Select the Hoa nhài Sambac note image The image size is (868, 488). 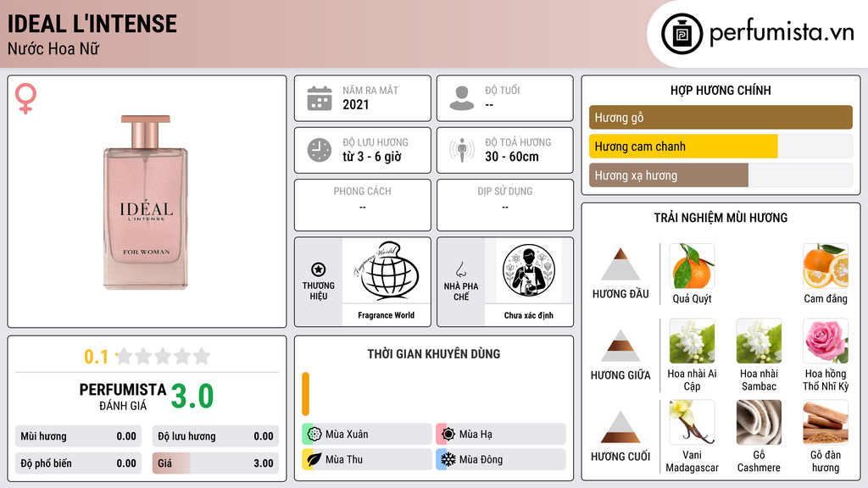click(x=759, y=341)
